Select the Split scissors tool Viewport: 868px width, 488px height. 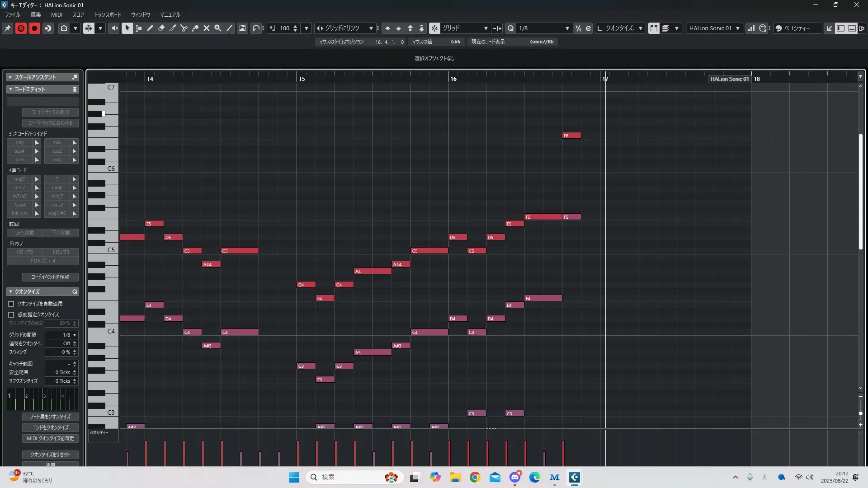point(184,28)
